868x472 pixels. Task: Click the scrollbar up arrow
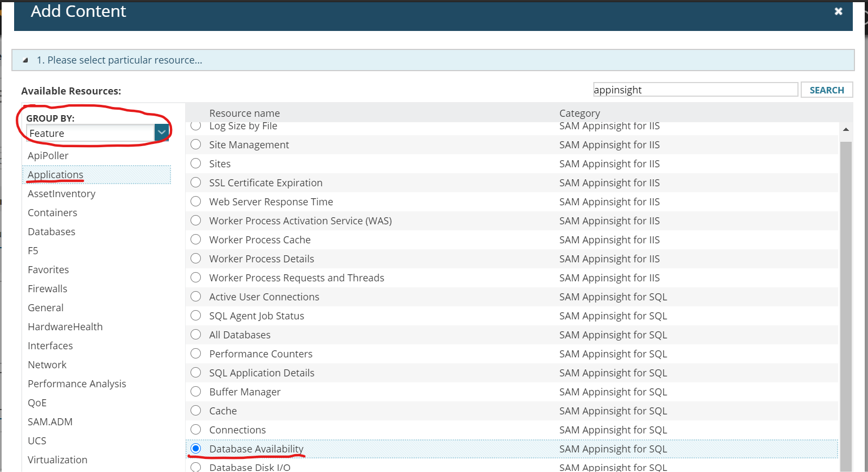[846, 130]
